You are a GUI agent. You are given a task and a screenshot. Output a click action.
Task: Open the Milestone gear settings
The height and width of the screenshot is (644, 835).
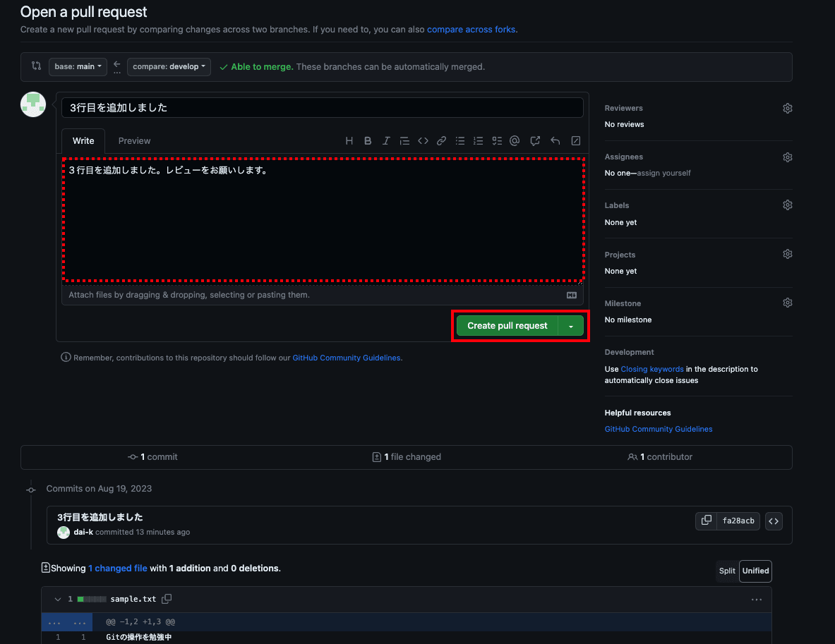(788, 303)
